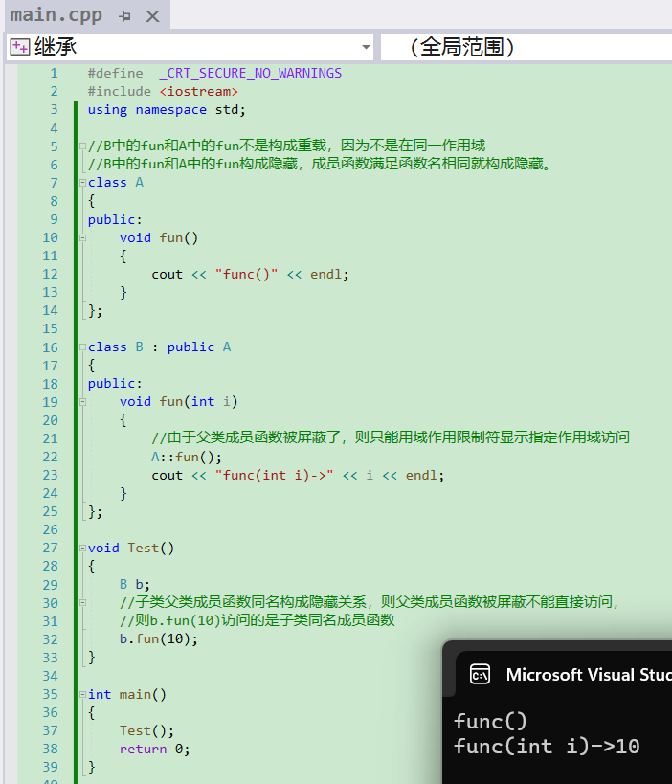
Task: Click line number 27 in the gutter
Action: click(50, 548)
